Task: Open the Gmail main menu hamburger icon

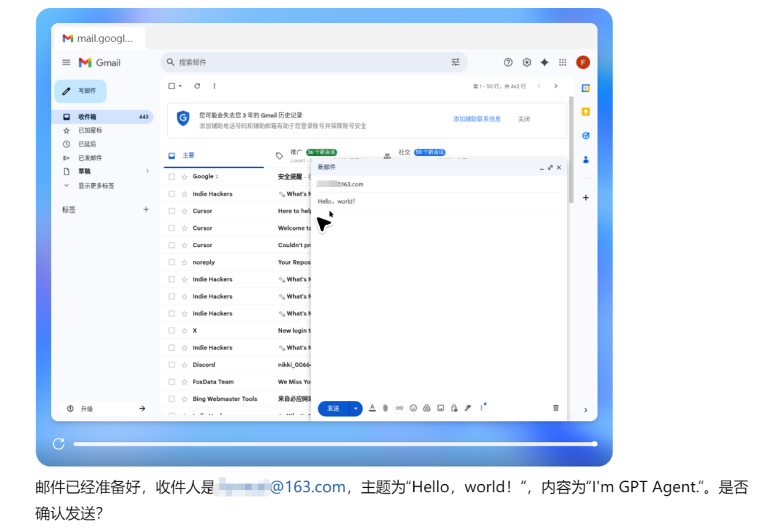Action: tap(67, 62)
